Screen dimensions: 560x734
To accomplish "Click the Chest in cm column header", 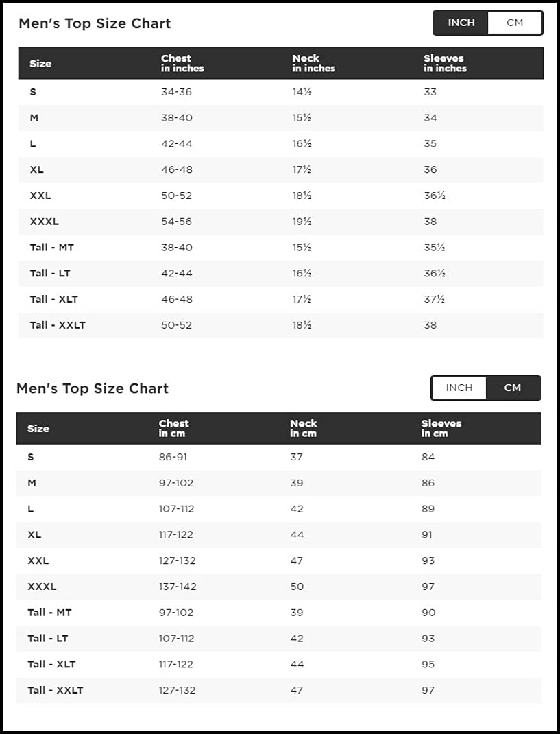I will (173, 428).
